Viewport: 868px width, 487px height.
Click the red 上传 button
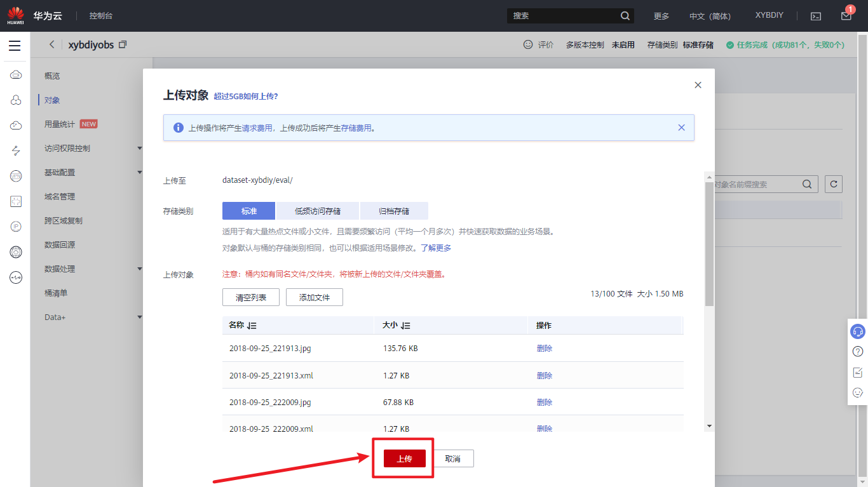point(405,458)
